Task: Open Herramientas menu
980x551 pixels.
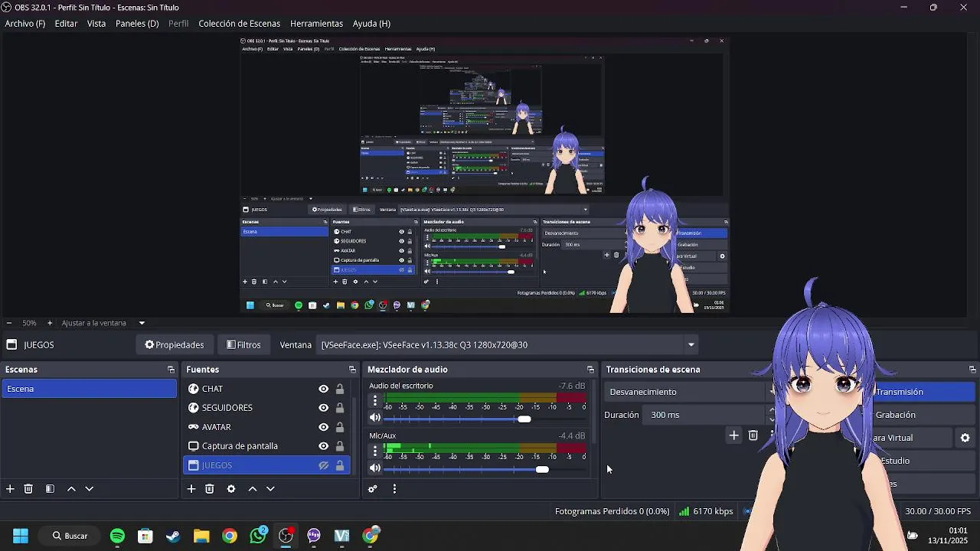Action: (316, 24)
